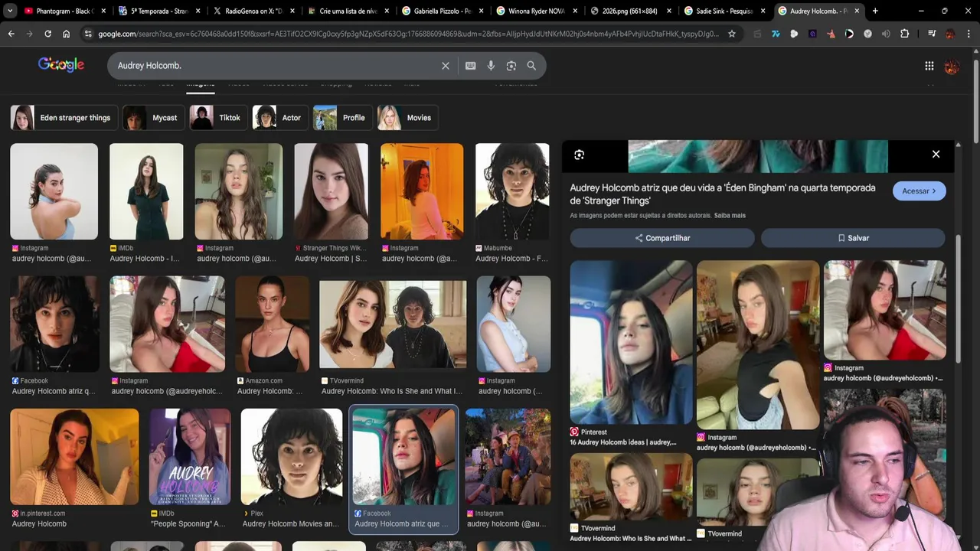Open the tab search dropdown arrow
The height and width of the screenshot is (551, 980).
pyautogui.click(x=10, y=11)
